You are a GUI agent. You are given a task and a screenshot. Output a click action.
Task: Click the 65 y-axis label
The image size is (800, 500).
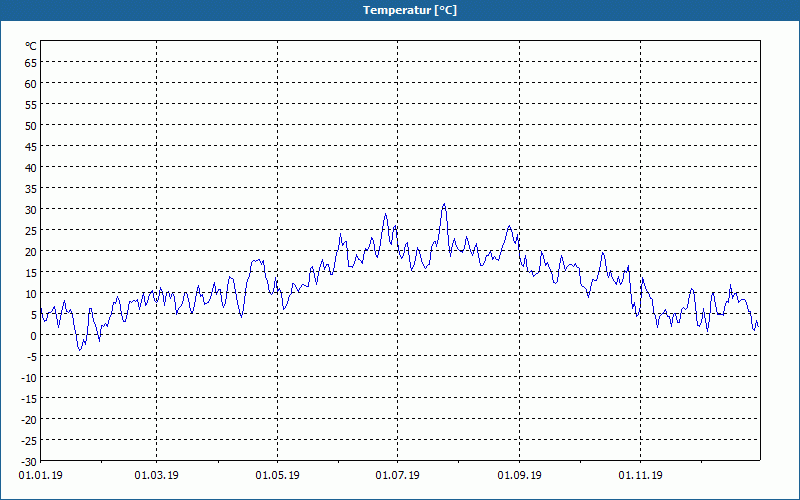click(31, 62)
